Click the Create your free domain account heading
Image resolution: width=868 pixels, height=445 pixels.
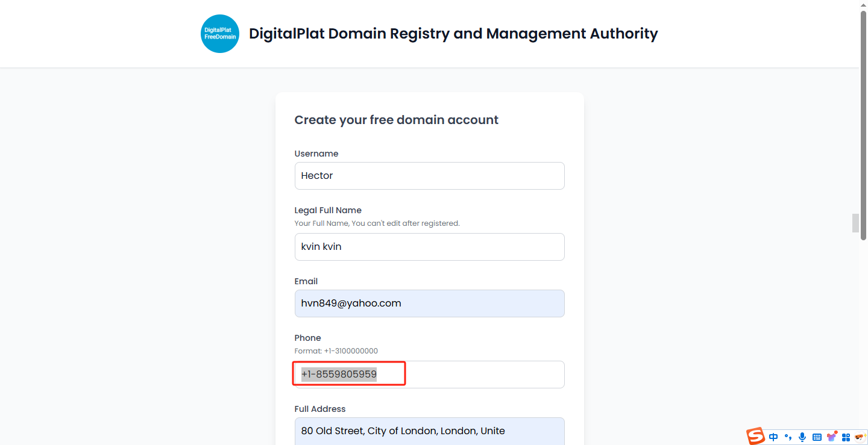(x=396, y=120)
